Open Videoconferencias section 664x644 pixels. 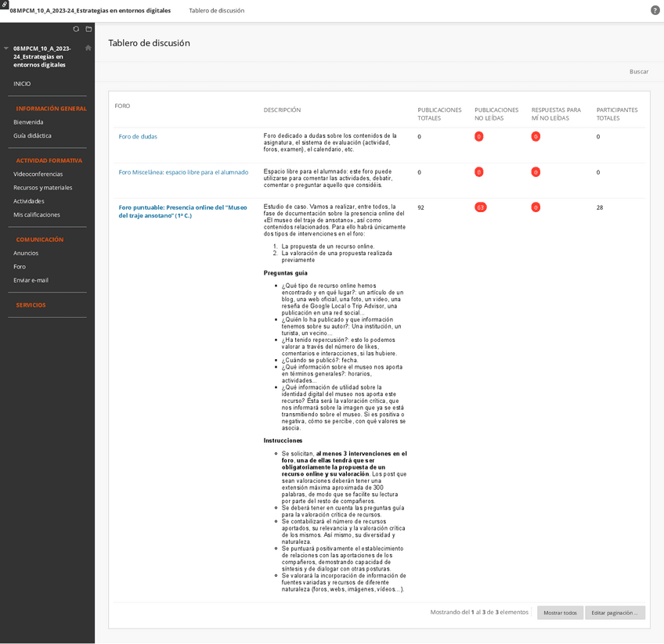click(38, 174)
